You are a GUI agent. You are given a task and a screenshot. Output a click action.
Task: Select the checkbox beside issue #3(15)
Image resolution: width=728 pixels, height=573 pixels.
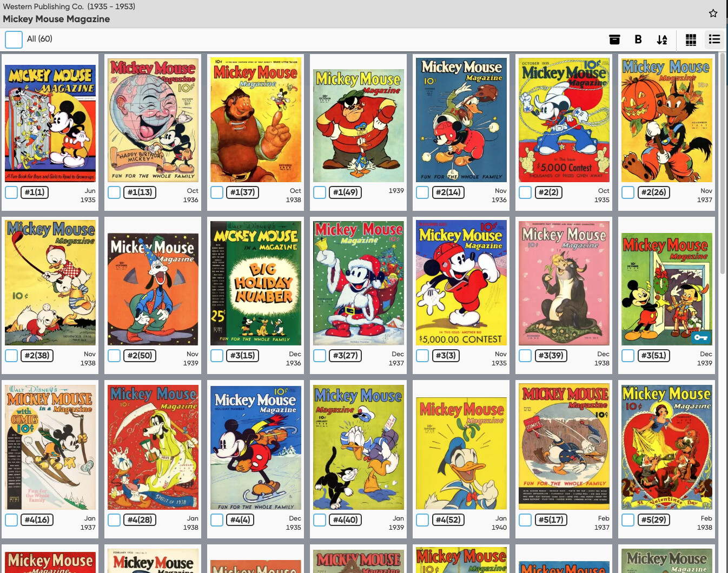coord(217,356)
